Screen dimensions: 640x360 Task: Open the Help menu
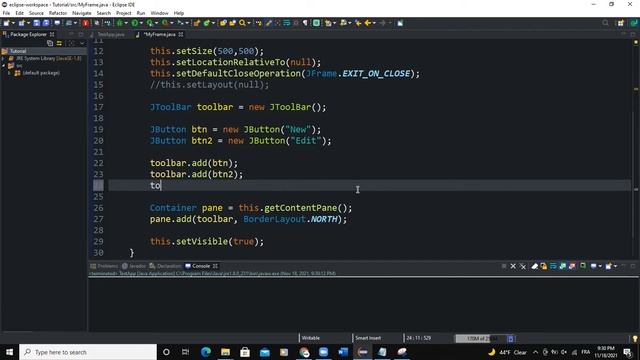point(179,13)
